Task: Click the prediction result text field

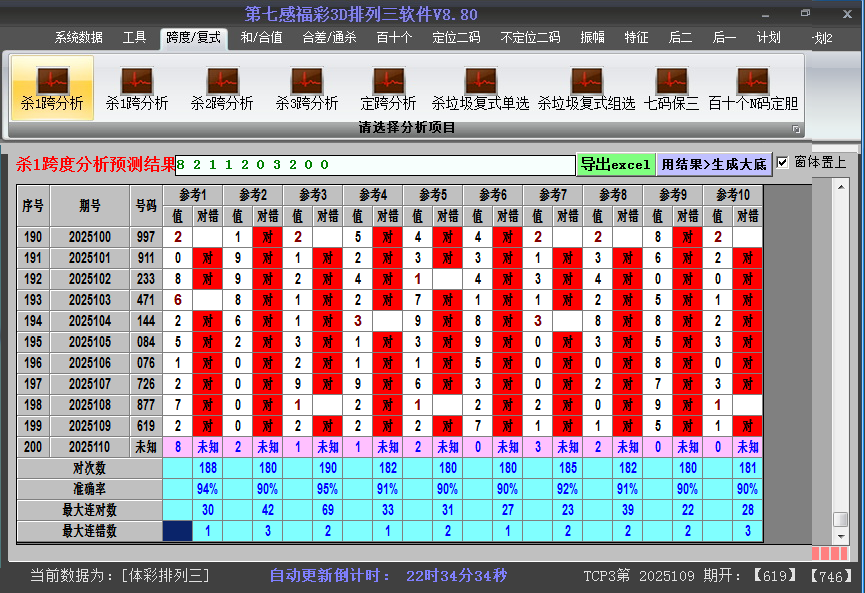Action: point(375,165)
